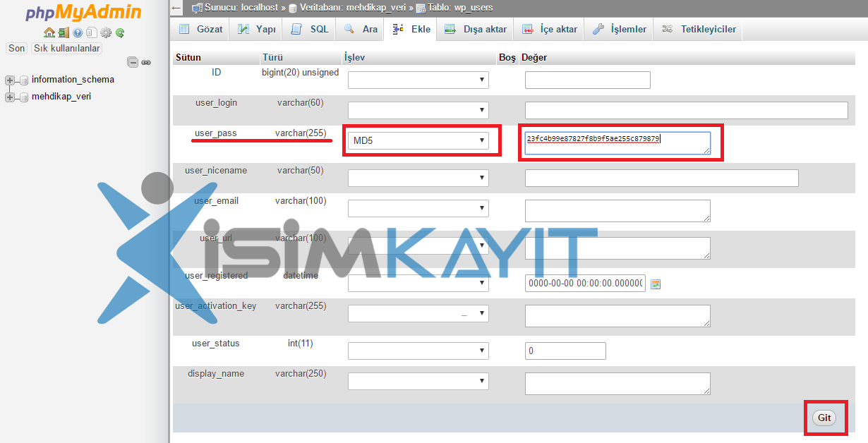Open the MD5 function dropdown for user_pass
This screenshot has width=868, height=443.
[x=418, y=140]
